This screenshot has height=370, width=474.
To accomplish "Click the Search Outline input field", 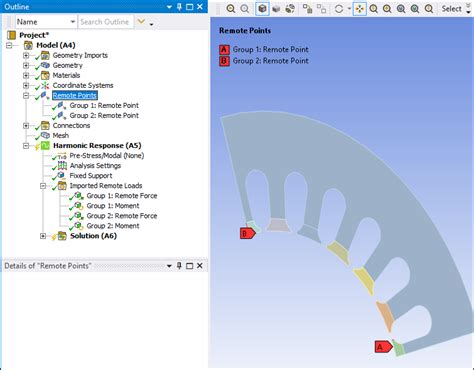I will [106, 22].
